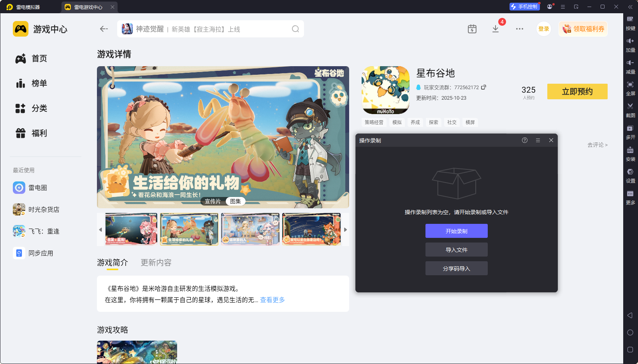
Task: Open 多开 multi-instance manager
Action: tap(631, 132)
